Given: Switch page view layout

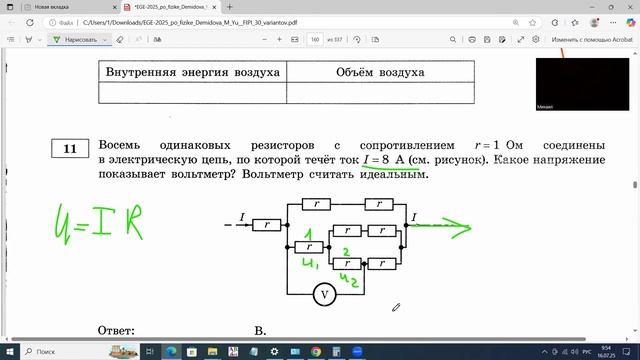Looking at the screenshot, I should point(376,40).
